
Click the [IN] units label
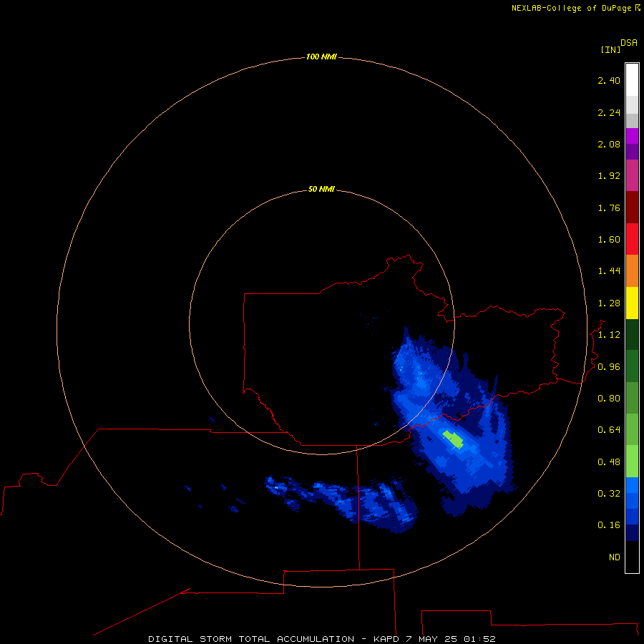coord(610,49)
